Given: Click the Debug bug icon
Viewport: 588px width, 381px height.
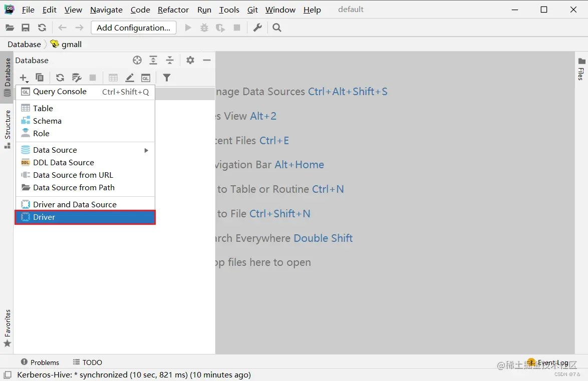Looking at the screenshot, I should coord(204,28).
